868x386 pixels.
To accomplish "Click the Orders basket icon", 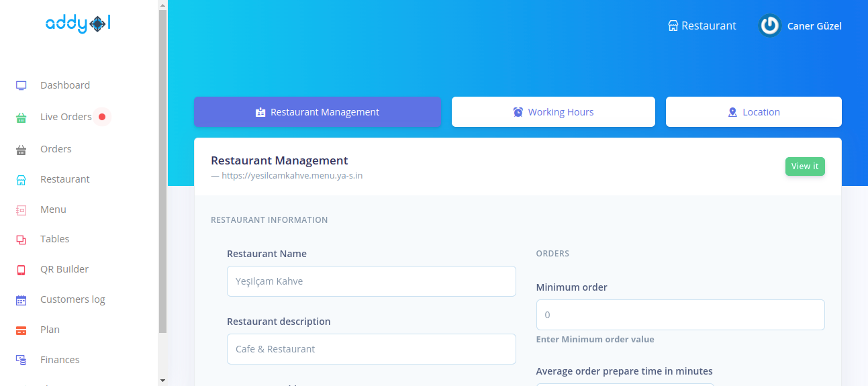I will [21, 150].
